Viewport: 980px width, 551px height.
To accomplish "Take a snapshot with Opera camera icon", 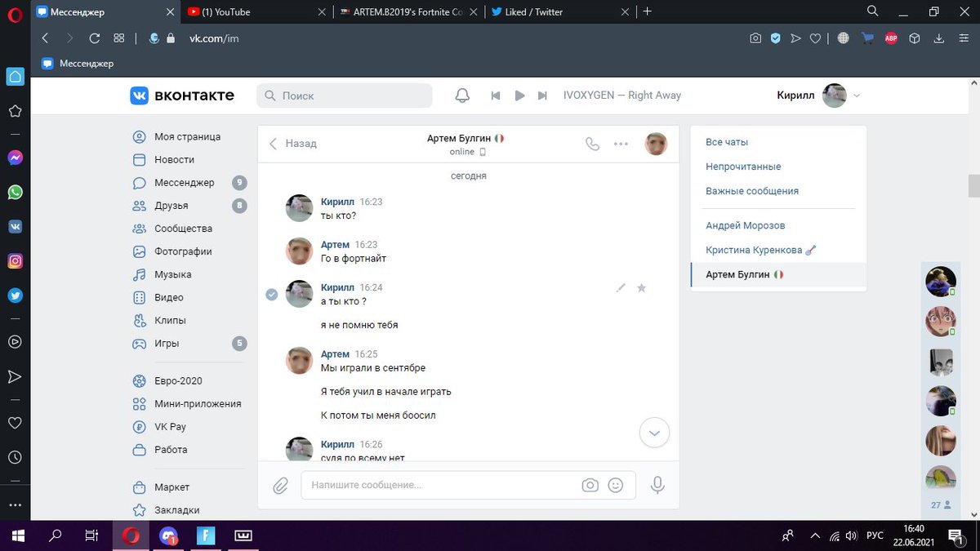I will click(x=755, y=38).
